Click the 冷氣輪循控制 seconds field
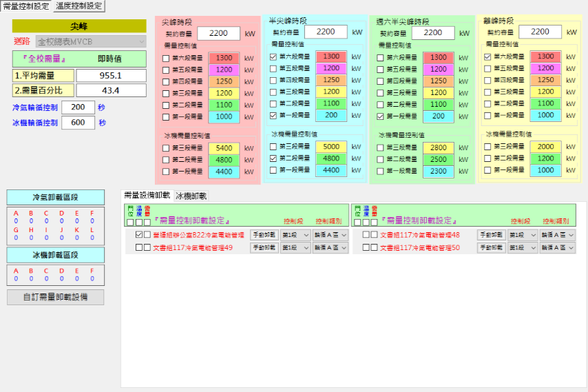Viewport: 588px width, 392px height. click(x=78, y=107)
